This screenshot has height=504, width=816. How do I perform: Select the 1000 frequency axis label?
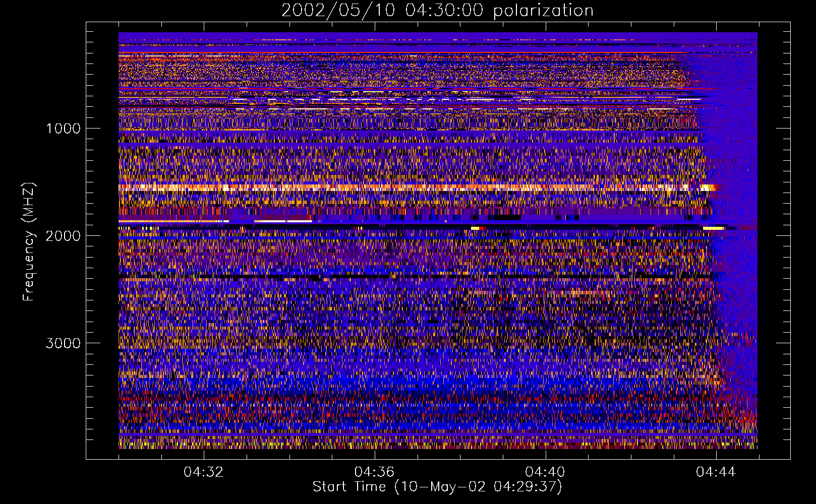(x=64, y=129)
